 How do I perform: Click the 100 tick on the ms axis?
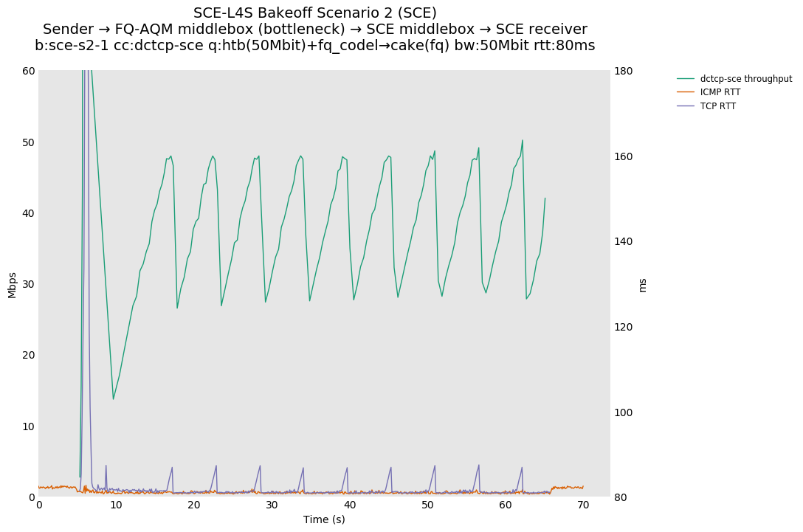pos(625,412)
